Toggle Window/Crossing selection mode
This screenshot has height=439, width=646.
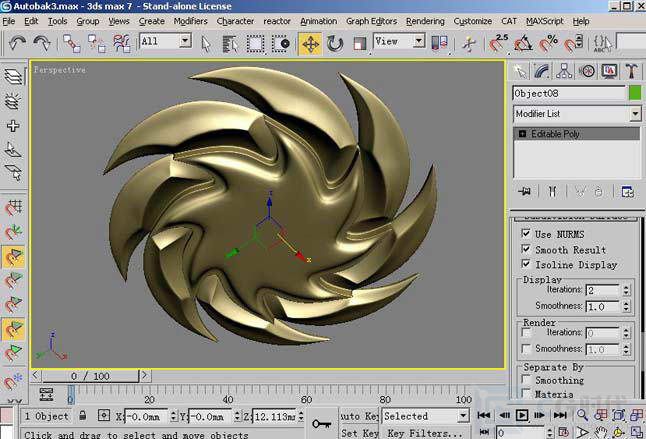(x=281, y=44)
